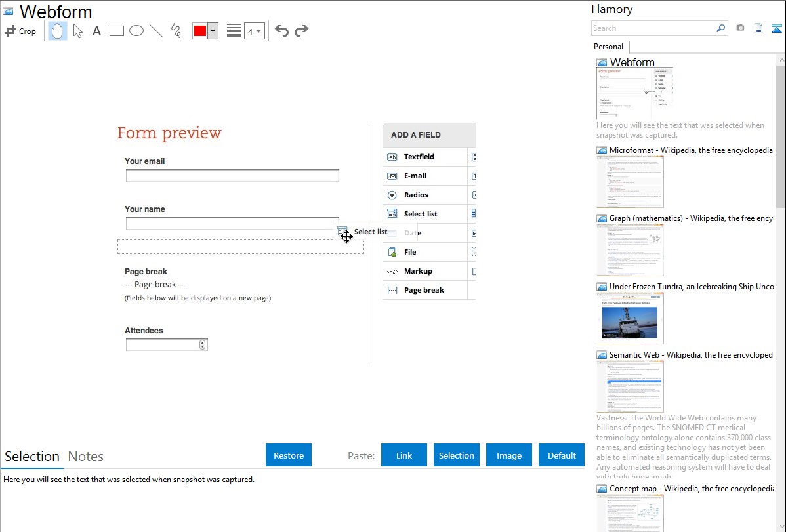786x532 pixels.
Task: Open the Personal tab
Action: coord(609,47)
